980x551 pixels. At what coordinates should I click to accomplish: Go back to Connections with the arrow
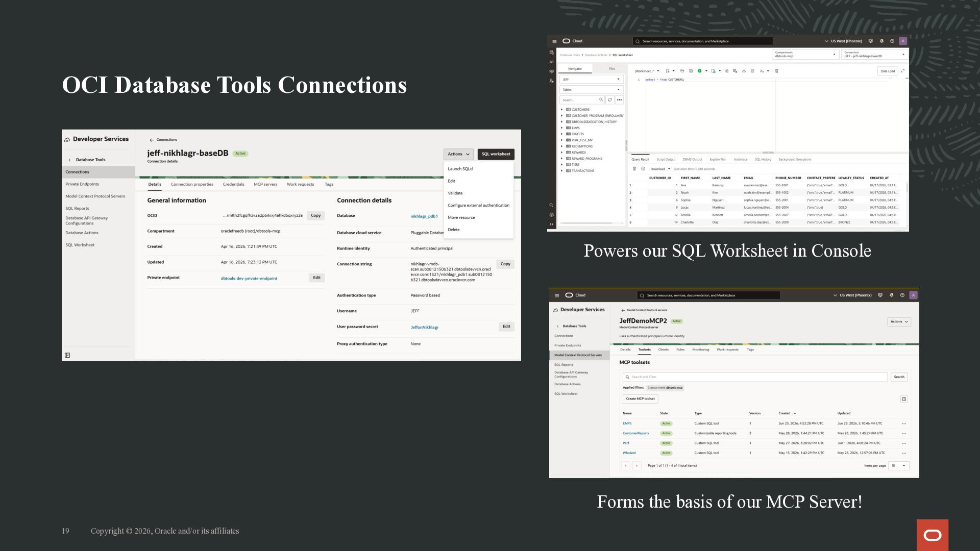pos(152,140)
